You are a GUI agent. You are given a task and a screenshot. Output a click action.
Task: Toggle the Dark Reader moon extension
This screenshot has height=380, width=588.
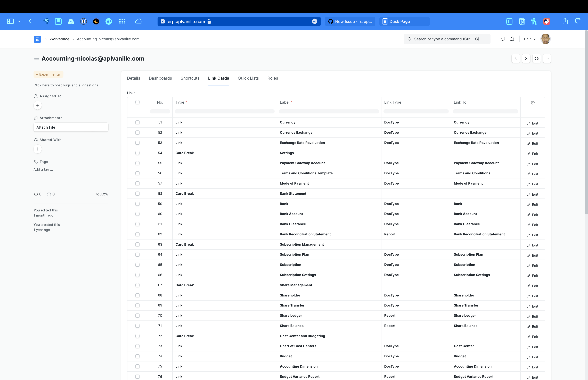(x=96, y=21)
